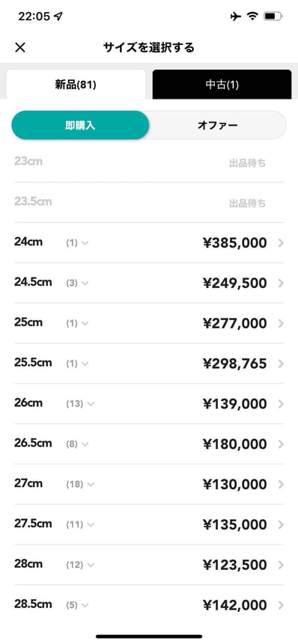
Task: Choose the ¥123,500 price for 28cm
Action: (234, 565)
